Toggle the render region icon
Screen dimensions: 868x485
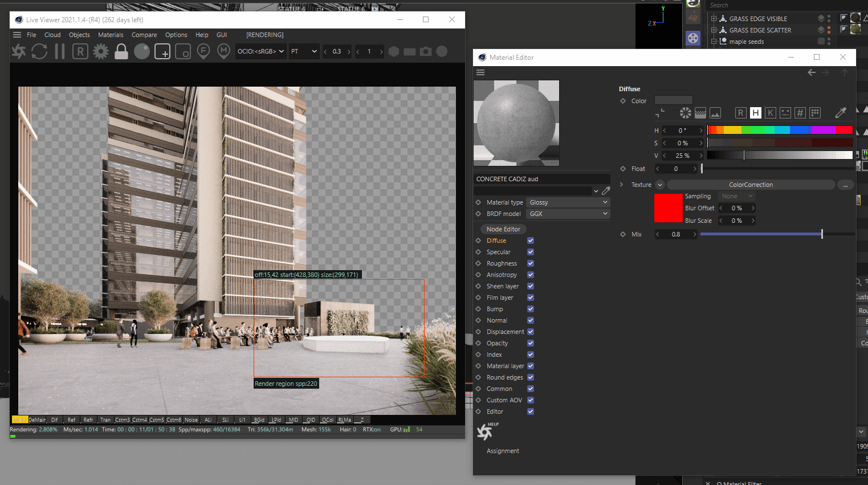pos(162,51)
